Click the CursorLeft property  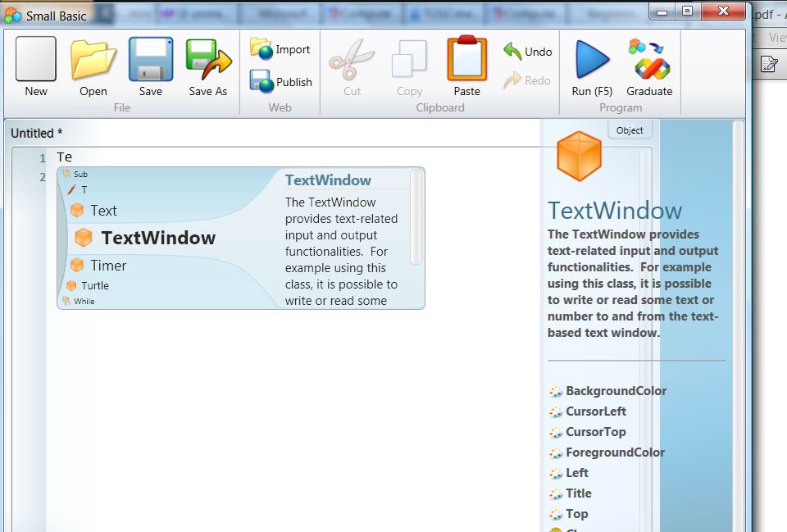pos(588,412)
